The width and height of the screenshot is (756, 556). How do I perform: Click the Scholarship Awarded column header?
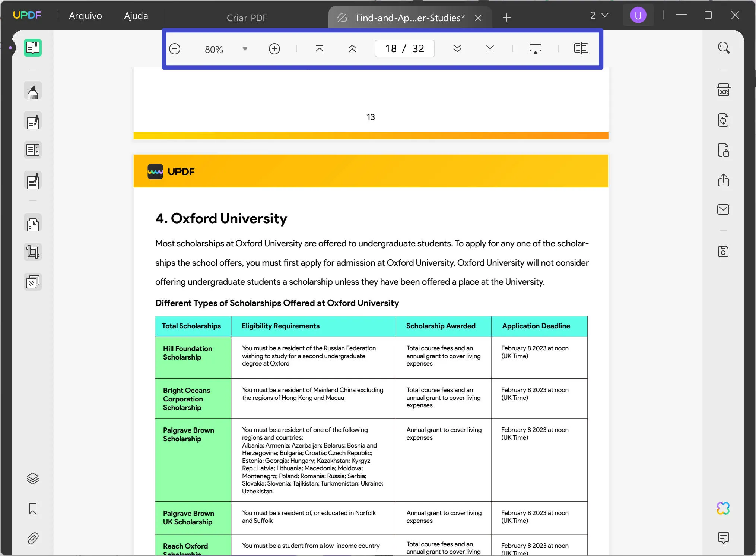(x=444, y=326)
